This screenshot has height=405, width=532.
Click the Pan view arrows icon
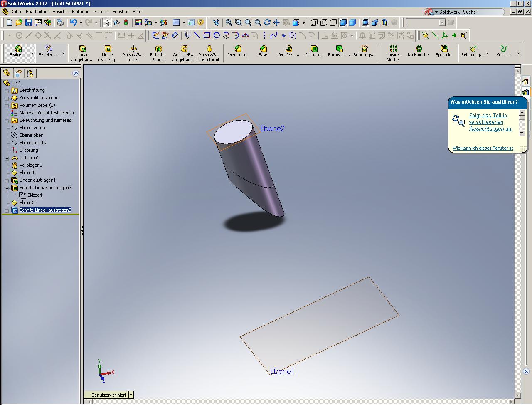tap(276, 22)
